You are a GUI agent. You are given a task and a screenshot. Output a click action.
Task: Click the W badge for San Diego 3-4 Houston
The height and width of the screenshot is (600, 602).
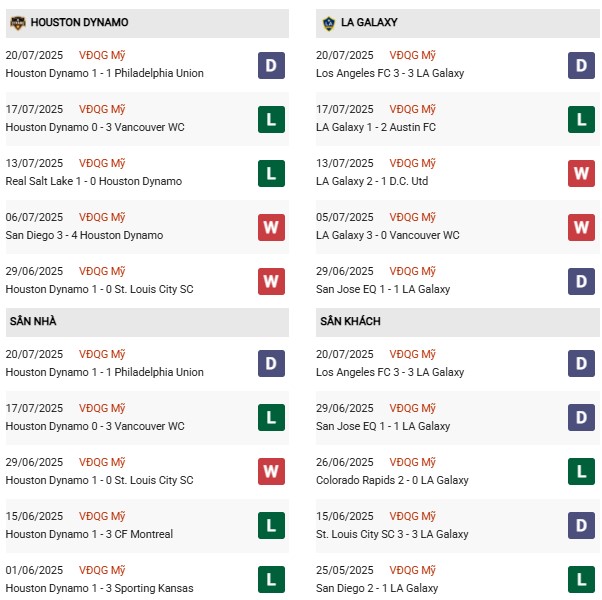[271, 227]
